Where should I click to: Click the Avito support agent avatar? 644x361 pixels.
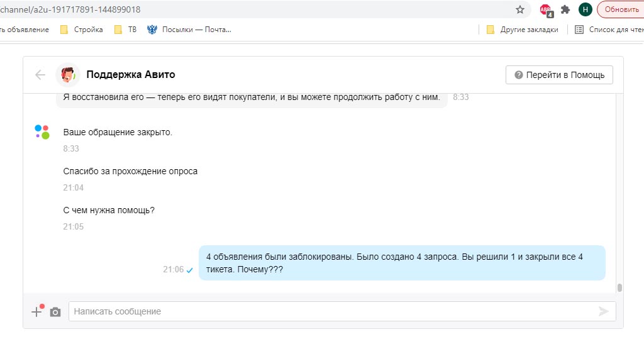[x=67, y=75]
